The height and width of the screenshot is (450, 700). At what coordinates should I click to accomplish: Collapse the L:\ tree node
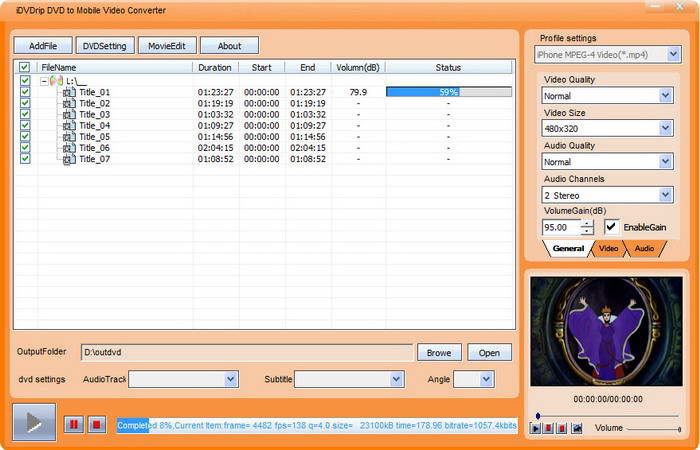tap(44, 82)
